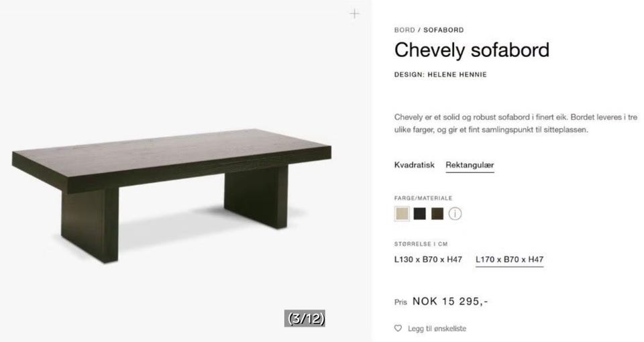Click the 3/12 image counter
644x342 pixels.
[x=305, y=319]
